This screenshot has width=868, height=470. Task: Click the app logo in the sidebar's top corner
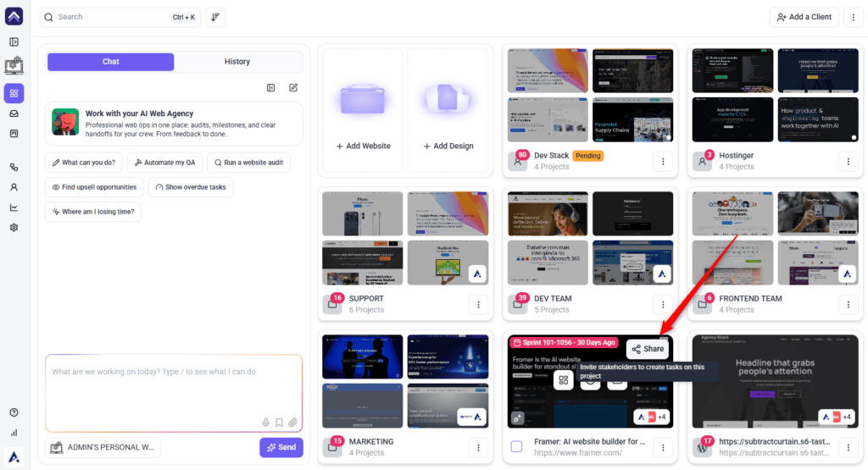pyautogui.click(x=14, y=17)
